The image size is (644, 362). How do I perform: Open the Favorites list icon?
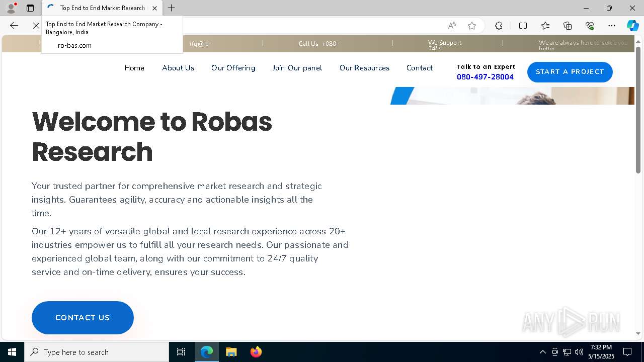545,26
